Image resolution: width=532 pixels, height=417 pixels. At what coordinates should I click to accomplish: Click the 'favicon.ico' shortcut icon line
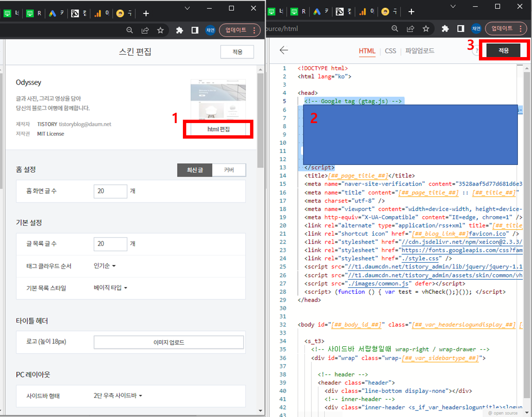click(411, 234)
